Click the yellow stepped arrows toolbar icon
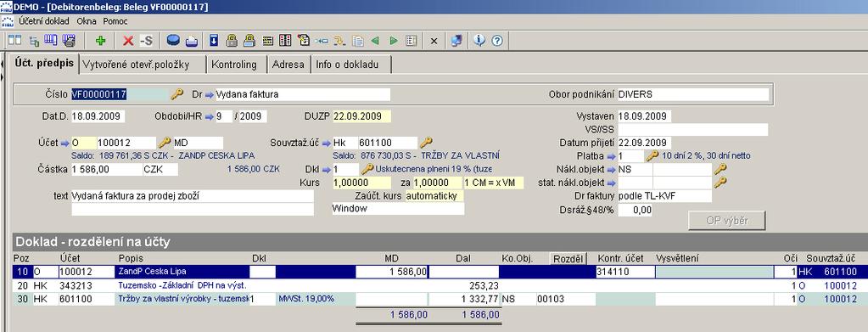 [x=339, y=41]
